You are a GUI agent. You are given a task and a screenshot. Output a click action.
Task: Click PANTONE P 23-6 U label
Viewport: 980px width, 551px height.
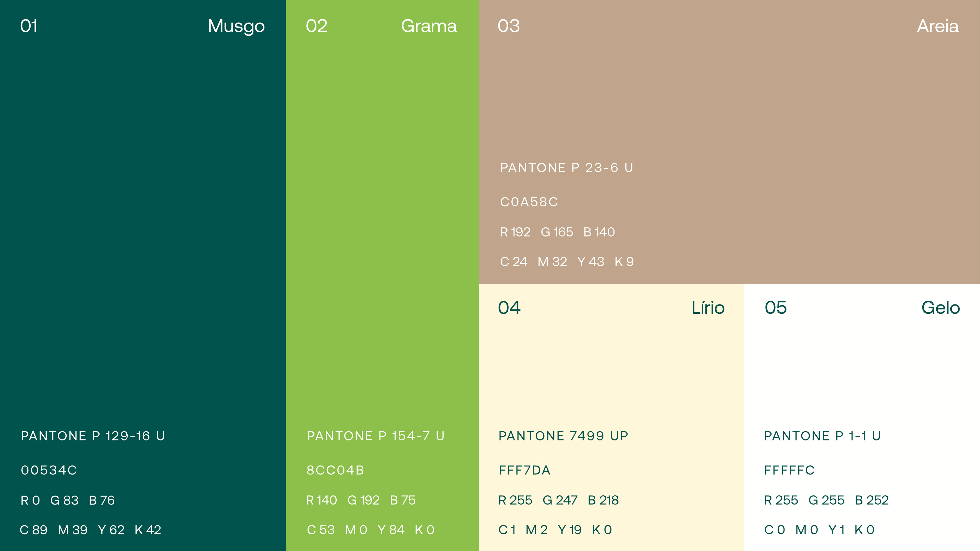tap(567, 168)
